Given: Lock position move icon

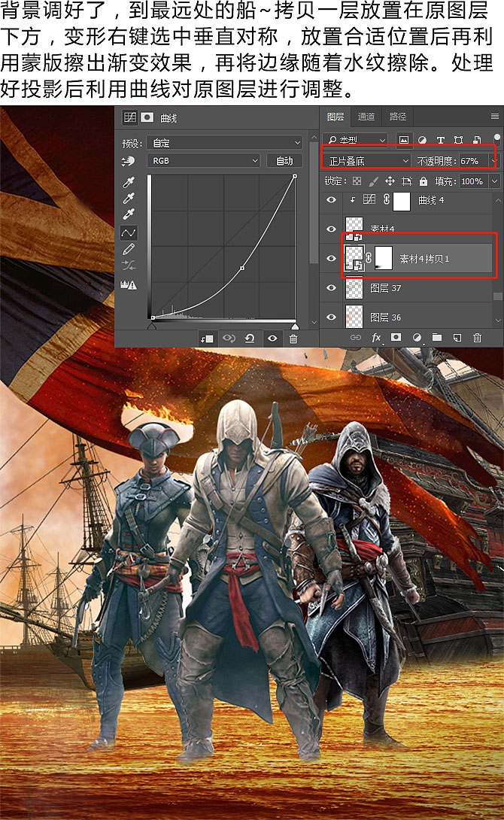Looking at the screenshot, I should (390, 181).
